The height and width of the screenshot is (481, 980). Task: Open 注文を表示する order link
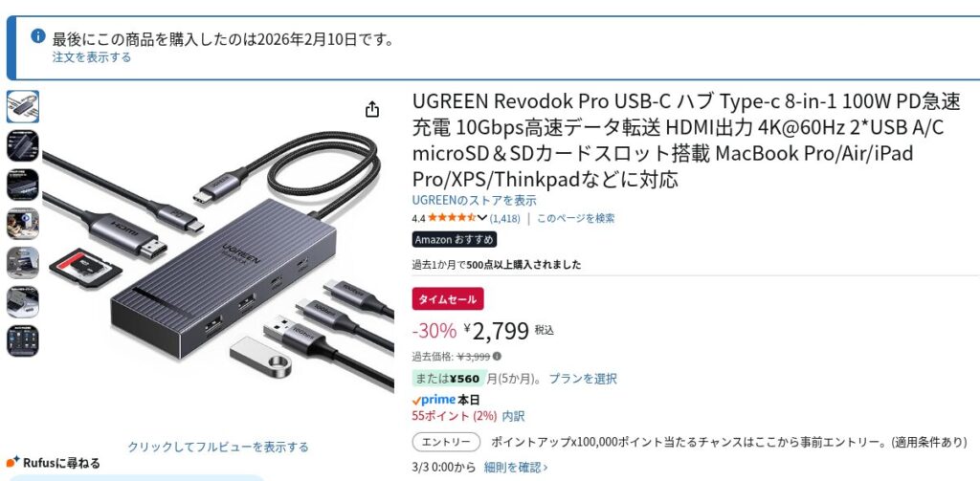tap(92, 57)
